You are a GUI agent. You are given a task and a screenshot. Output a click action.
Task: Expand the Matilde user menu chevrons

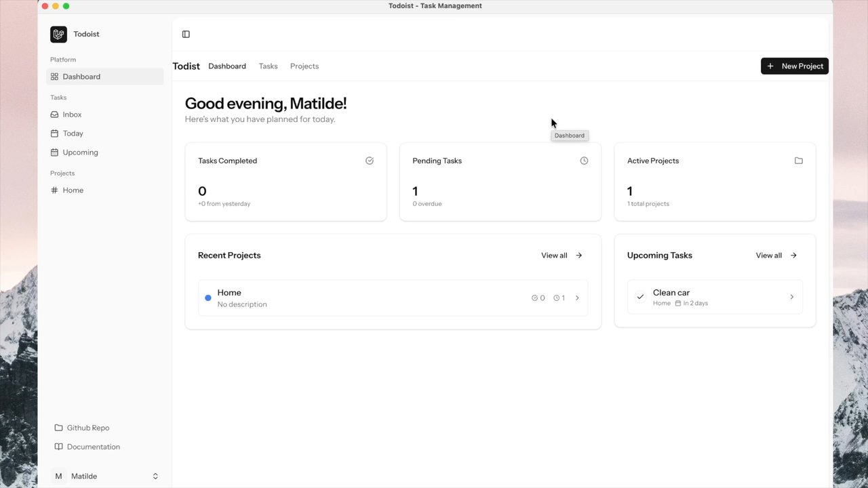pos(155,476)
